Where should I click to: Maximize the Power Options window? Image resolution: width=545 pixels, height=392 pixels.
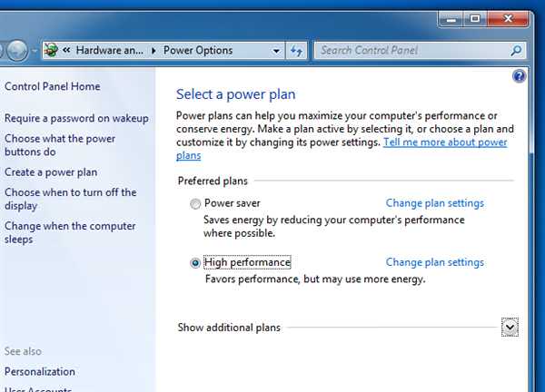pyautogui.click(x=475, y=19)
